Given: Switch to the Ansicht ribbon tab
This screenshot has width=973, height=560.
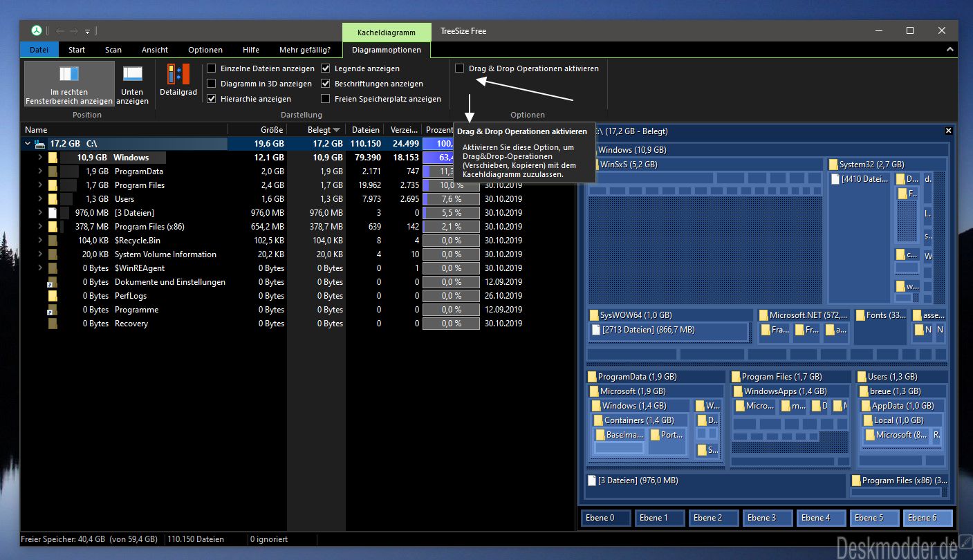Looking at the screenshot, I should click(155, 50).
